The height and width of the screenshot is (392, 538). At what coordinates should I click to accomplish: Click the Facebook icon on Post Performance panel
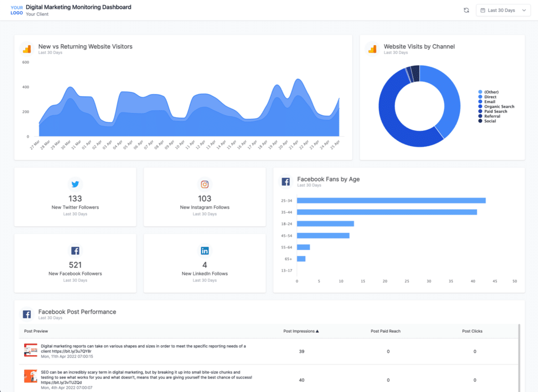click(x=27, y=314)
